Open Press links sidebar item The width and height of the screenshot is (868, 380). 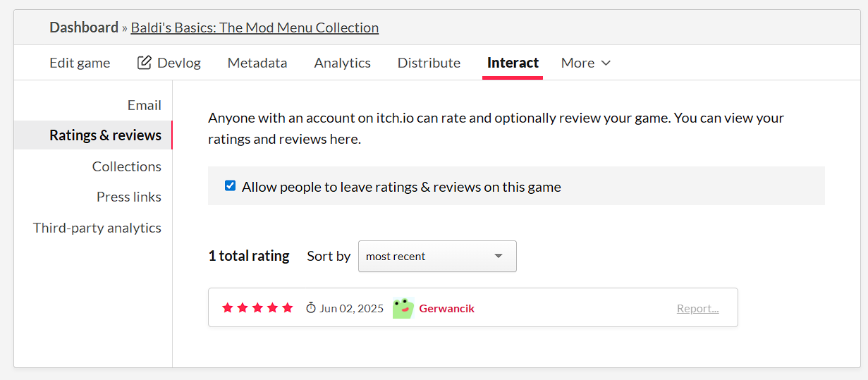pyautogui.click(x=128, y=197)
